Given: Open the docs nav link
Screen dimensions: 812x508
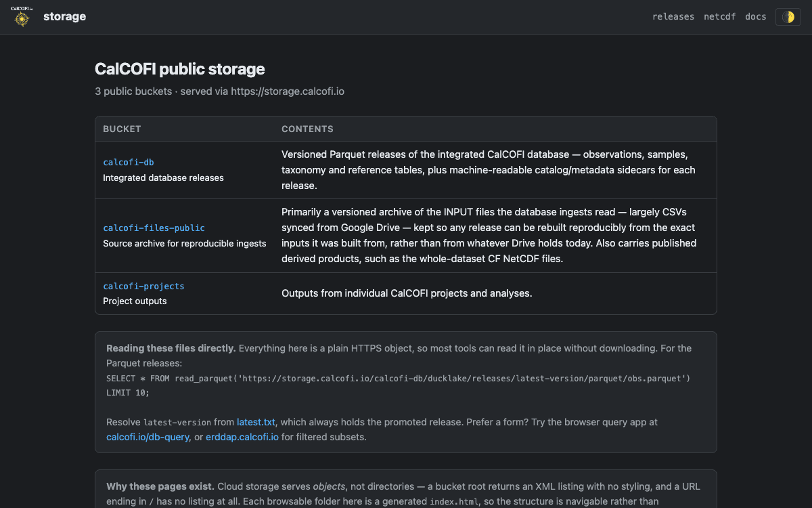Looking at the screenshot, I should [x=756, y=17].
